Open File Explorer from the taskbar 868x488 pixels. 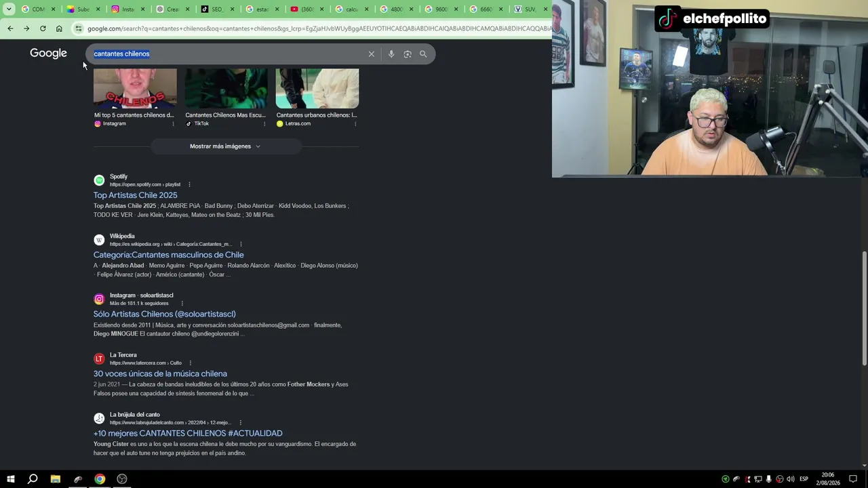click(x=55, y=479)
